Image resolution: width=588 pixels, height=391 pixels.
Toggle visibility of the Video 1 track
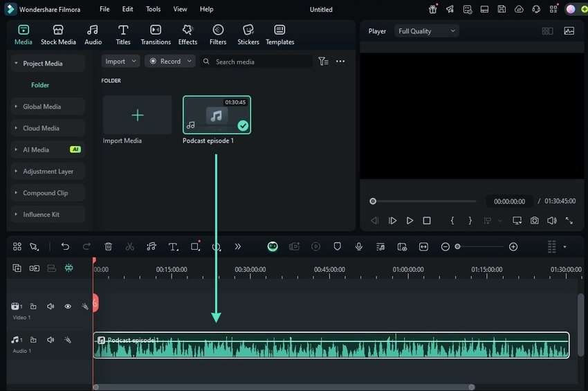point(68,306)
